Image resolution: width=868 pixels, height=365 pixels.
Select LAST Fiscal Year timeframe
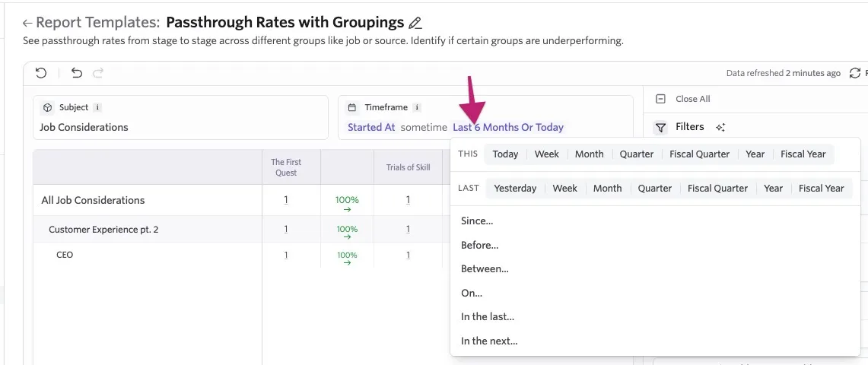pyautogui.click(x=822, y=189)
